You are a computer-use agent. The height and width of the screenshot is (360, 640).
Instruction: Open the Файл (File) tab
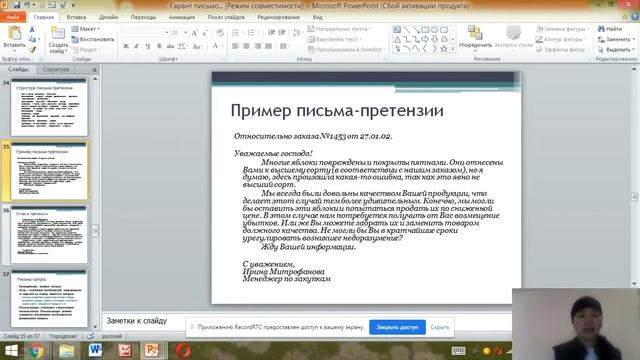13,17
